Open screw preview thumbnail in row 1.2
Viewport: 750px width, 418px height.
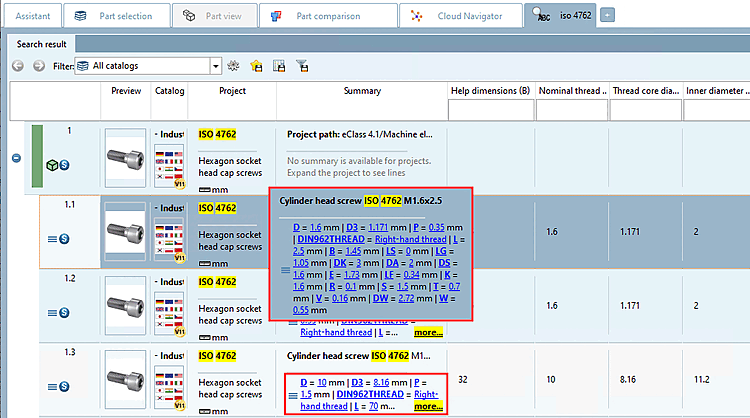pos(125,305)
